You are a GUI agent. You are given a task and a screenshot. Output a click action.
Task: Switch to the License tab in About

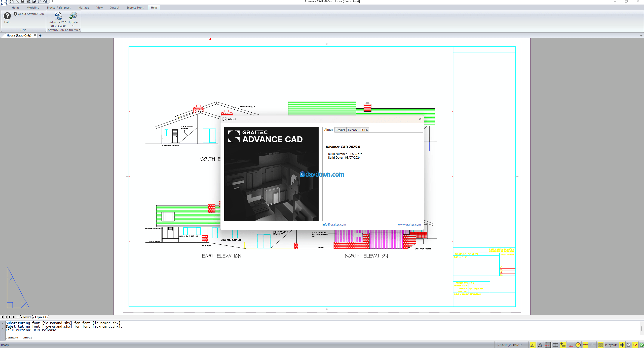pos(353,130)
